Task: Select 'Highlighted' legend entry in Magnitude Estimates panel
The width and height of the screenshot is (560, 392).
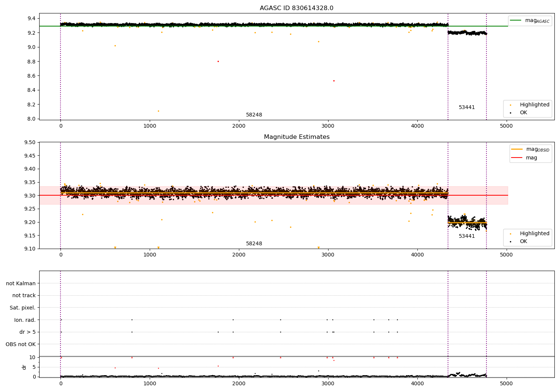Action: [x=535, y=234]
